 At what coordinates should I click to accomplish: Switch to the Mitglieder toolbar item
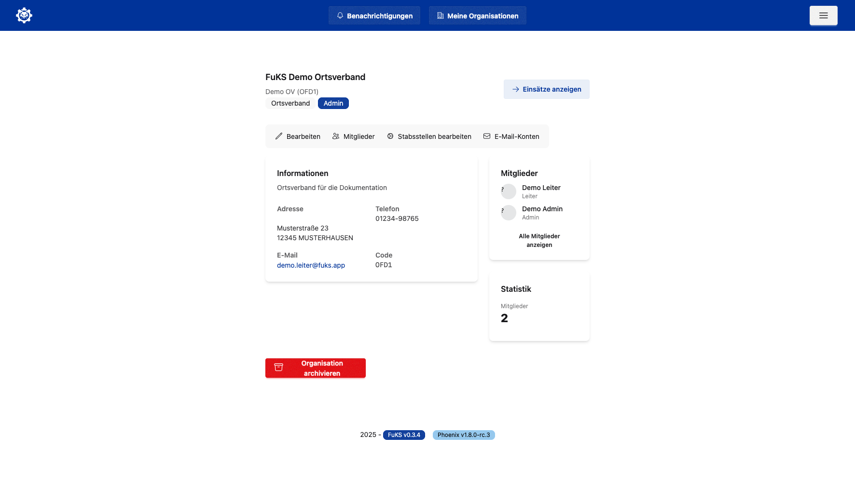[359, 136]
